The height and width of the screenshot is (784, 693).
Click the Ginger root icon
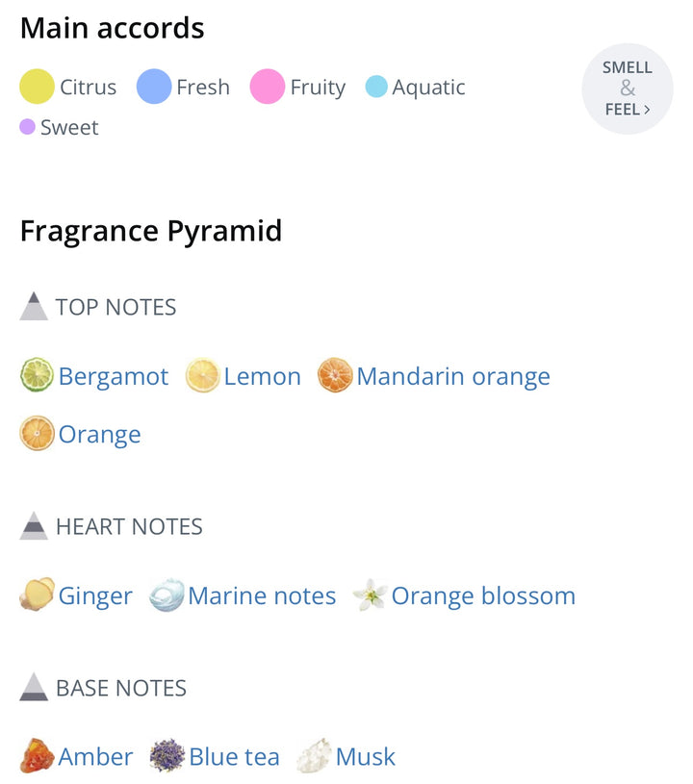(37, 594)
